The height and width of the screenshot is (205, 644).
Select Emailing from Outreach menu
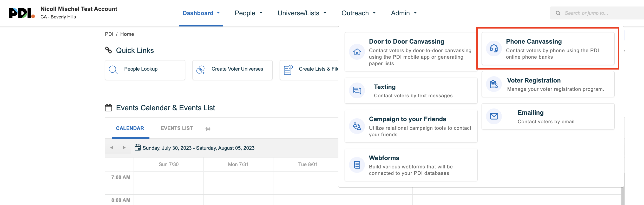pos(548,116)
